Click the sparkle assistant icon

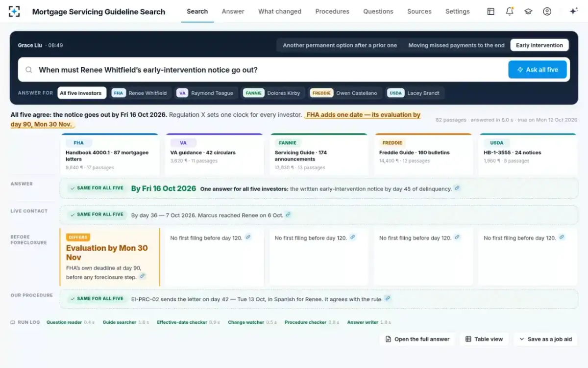click(x=573, y=11)
